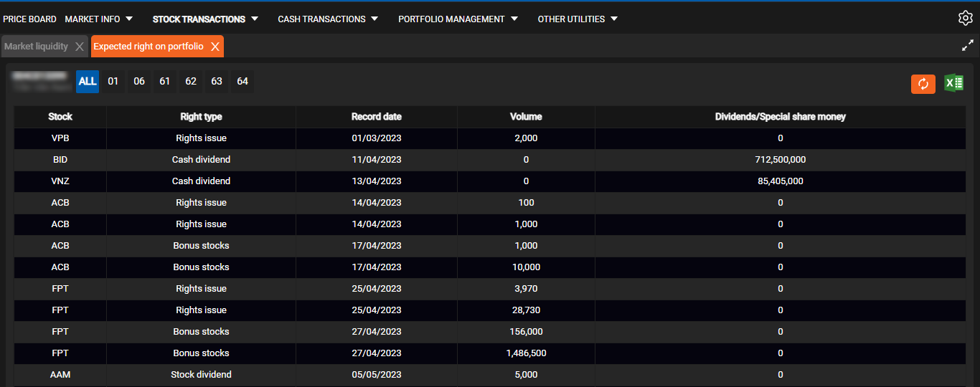Switch to sub-account filter 63
980x387 pixels.
tap(217, 82)
